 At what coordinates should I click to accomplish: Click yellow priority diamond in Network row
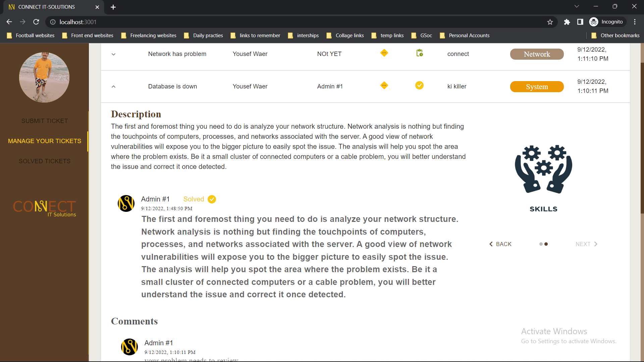coord(384,53)
